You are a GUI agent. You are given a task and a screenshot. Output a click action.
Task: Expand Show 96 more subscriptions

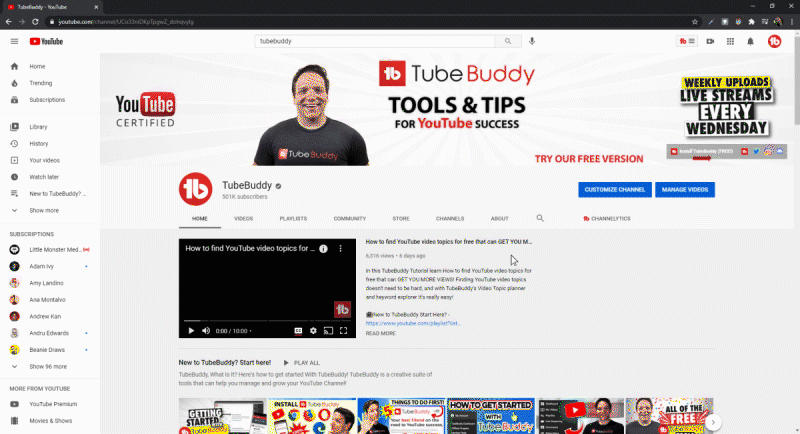48,367
